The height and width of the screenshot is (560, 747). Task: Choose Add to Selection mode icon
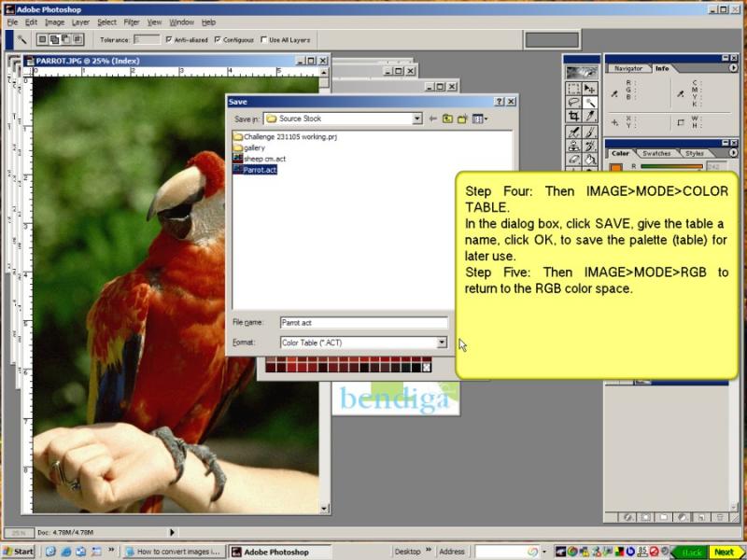[x=54, y=39]
